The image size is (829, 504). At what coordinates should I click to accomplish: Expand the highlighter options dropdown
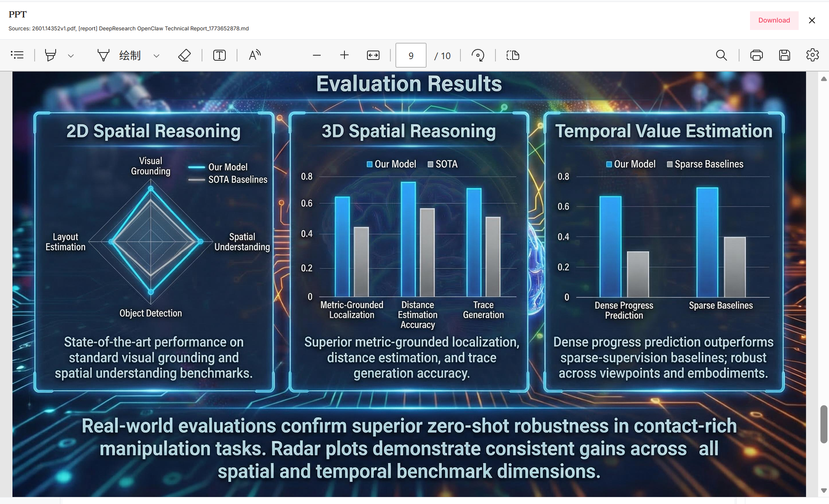pyautogui.click(x=71, y=56)
